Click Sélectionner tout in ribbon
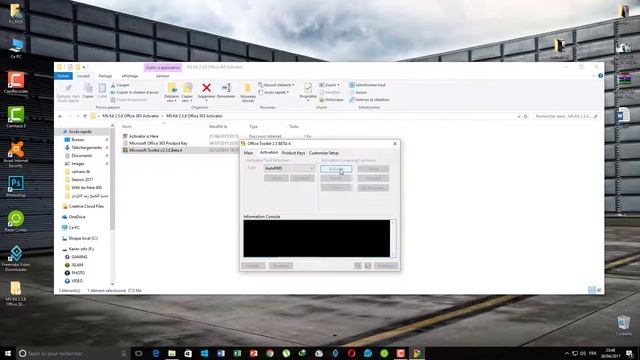Viewport: 640px width, 360px height. click(x=367, y=85)
